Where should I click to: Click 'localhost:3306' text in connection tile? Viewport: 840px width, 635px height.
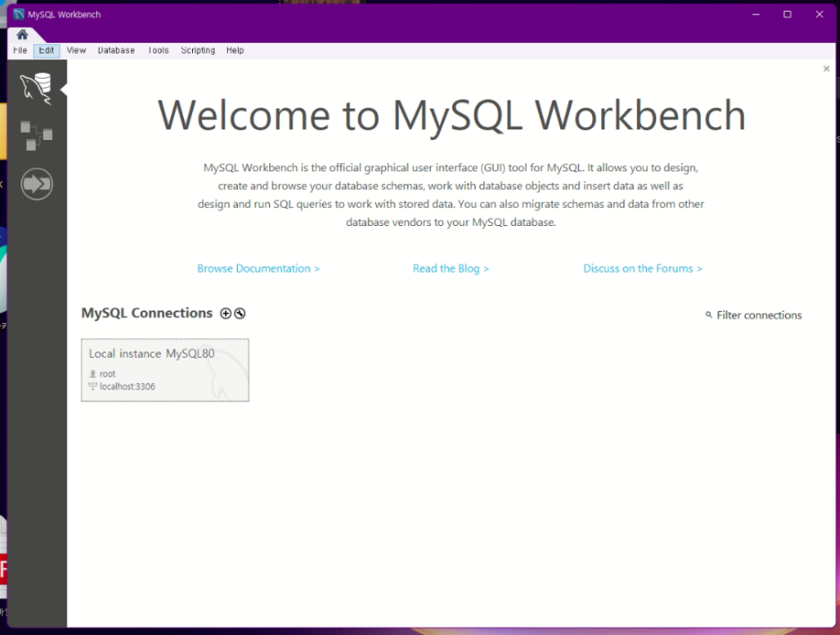tap(127, 387)
